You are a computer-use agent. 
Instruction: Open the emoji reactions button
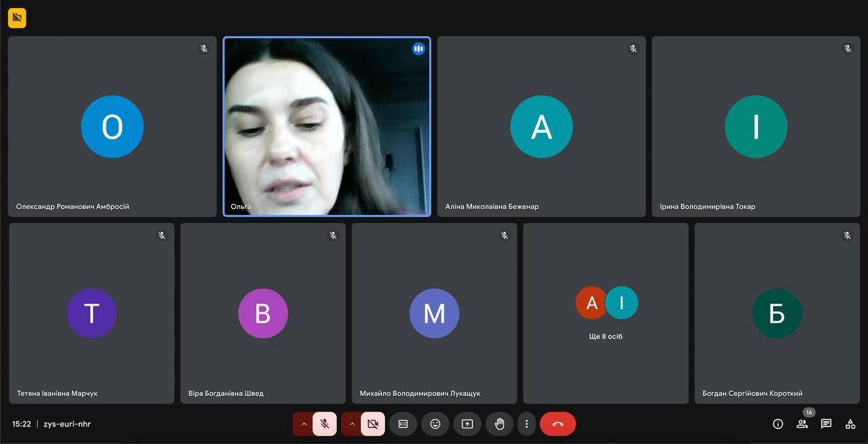pyautogui.click(x=435, y=424)
